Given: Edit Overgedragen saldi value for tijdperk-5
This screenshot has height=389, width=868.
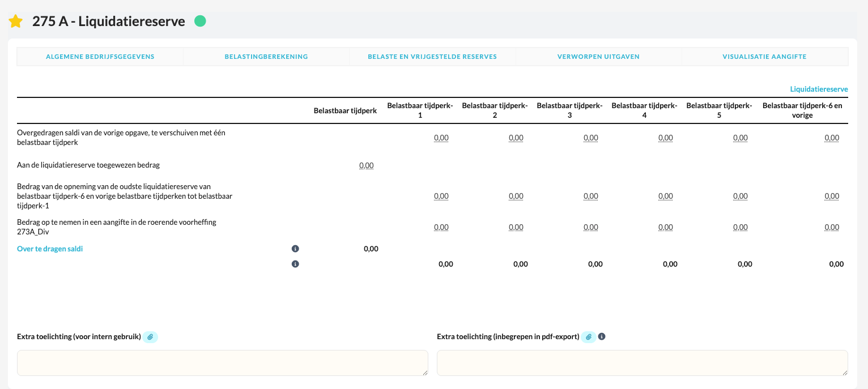Looking at the screenshot, I should click(x=741, y=138).
